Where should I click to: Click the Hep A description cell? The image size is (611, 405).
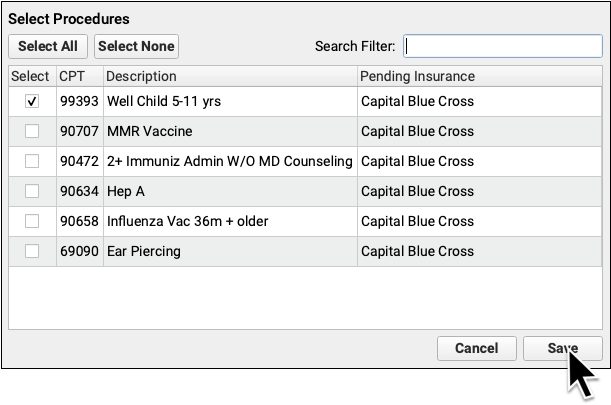[x=126, y=191]
